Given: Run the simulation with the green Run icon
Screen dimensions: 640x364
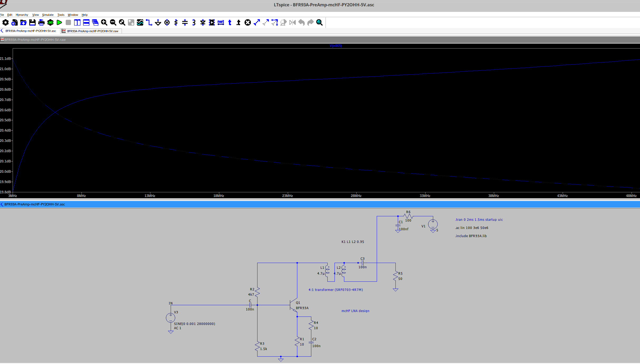Looking at the screenshot, I should pyautogui.click(x=59, y=23).
